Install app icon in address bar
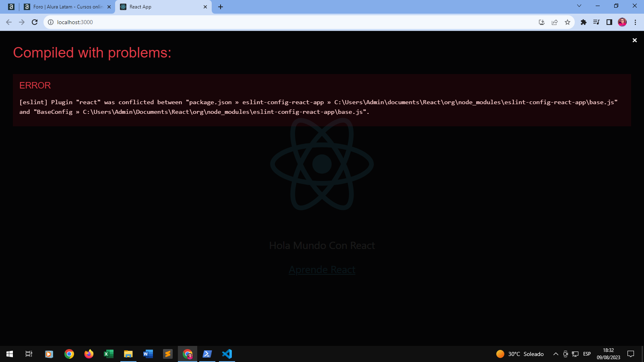Image resolution: width=644 pixels, height=362 pixels. (542, 22)
